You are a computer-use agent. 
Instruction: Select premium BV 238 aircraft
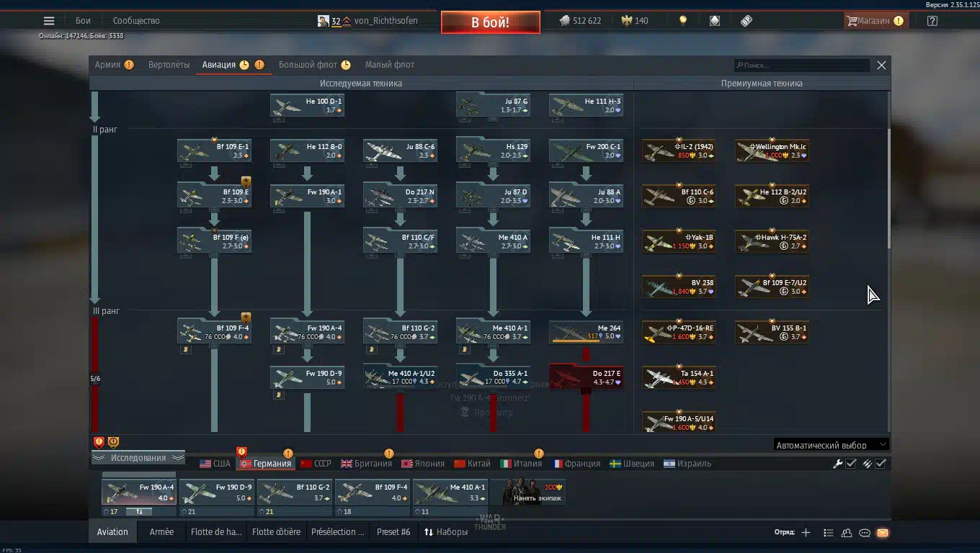click(679, 287)
